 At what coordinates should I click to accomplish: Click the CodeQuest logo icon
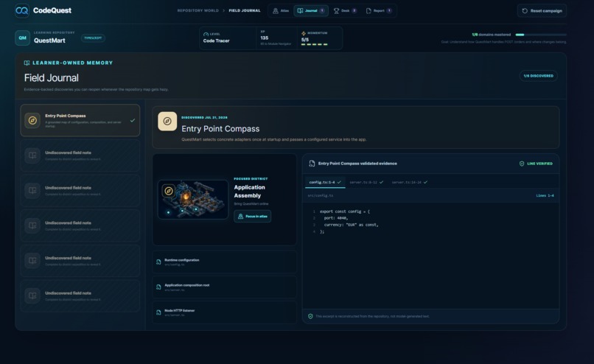pos(22,10)
